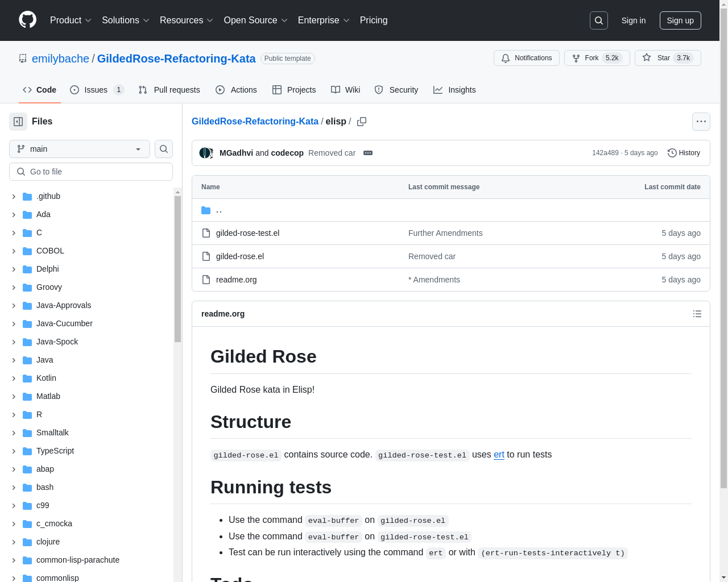Click the MGadhvi avatar icon

coord(204,153)
